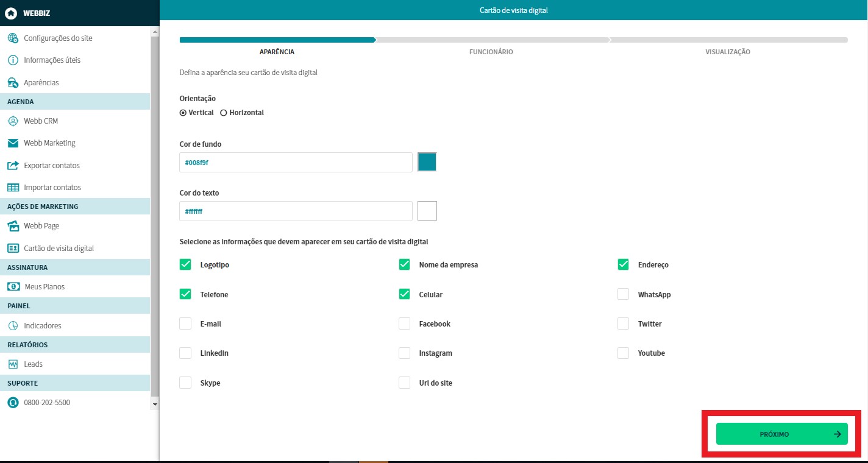Open the Indicadores pie chart icon
The height and width of the screenshot is (463, 868).
[13, 326]
